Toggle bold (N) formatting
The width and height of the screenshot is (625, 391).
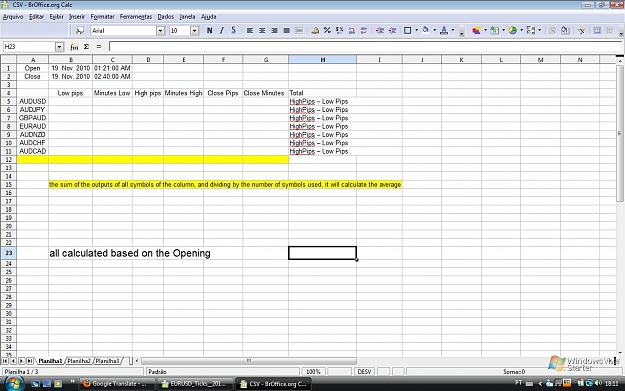coord(209,30)
